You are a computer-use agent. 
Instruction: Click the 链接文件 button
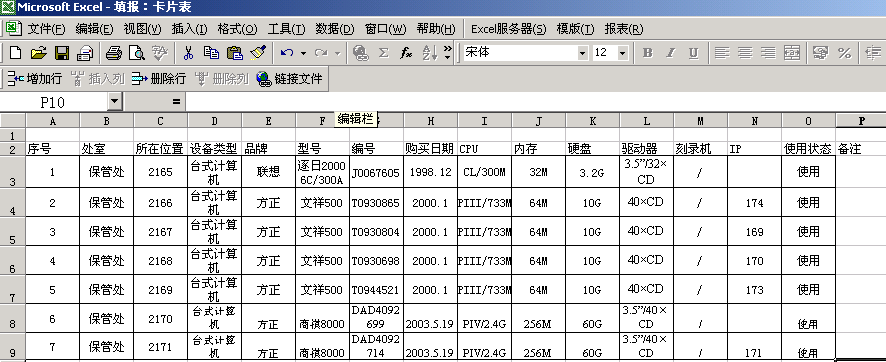[x=289, y=78]
